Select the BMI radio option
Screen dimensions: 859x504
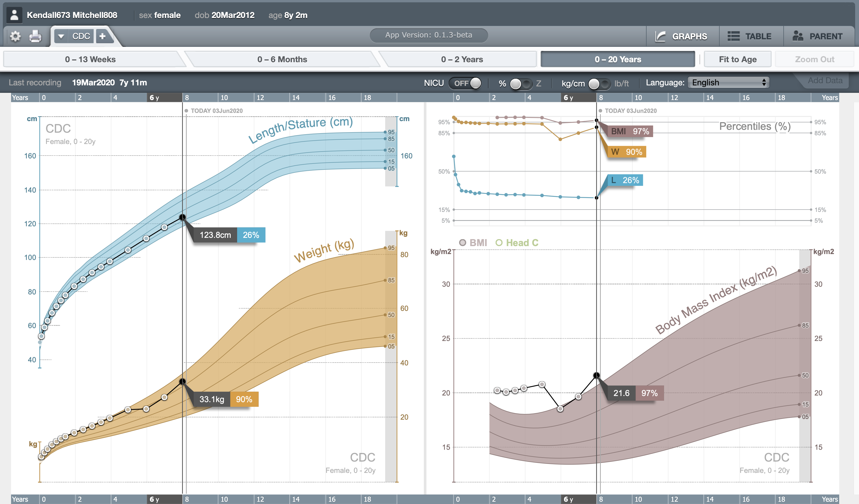pyautogui.click(x=463, y=243)
